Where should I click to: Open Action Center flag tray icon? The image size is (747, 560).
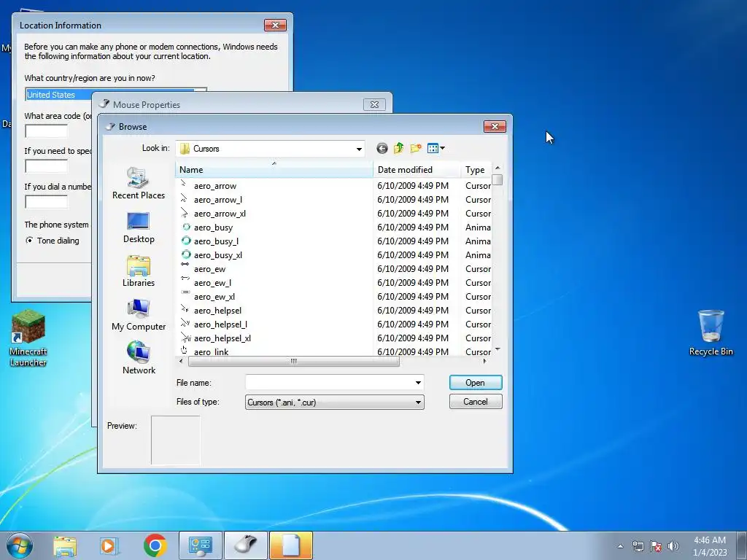(656, 547)
